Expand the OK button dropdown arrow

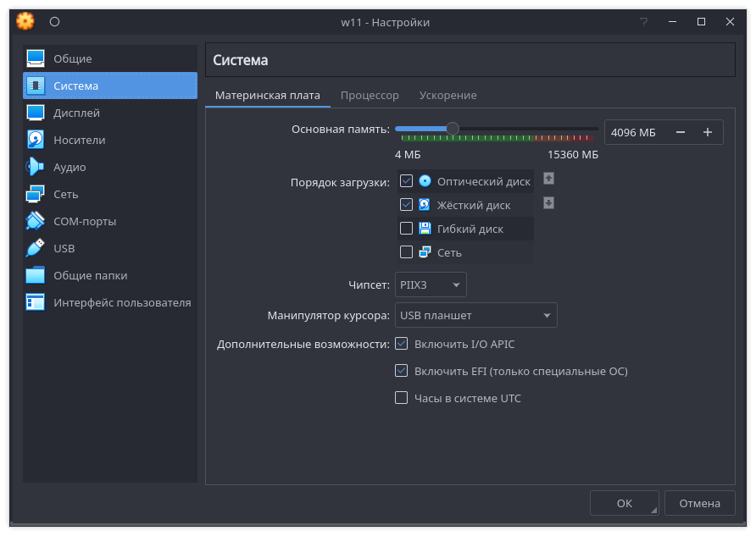click(x=651, y=508)
